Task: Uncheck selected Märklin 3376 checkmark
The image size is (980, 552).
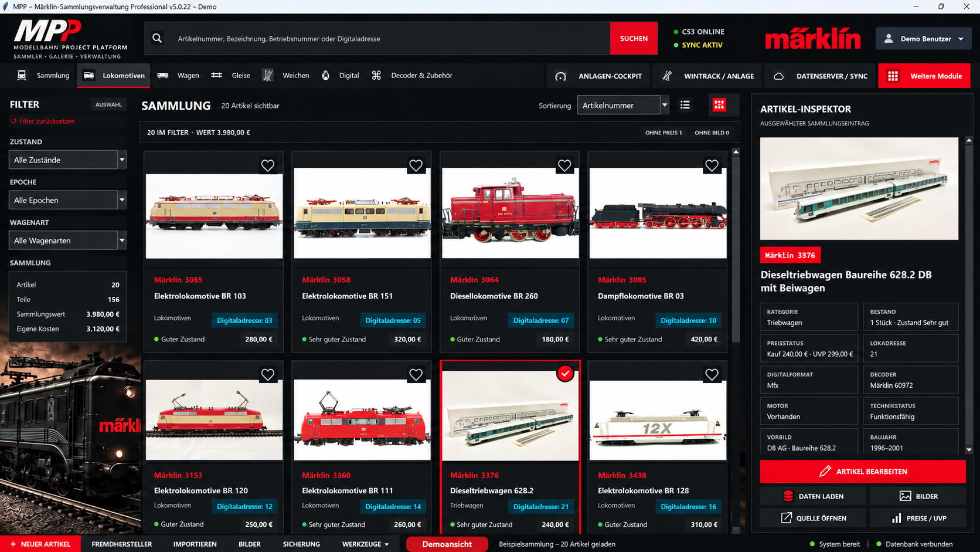Action: click(x=565, y=374)
